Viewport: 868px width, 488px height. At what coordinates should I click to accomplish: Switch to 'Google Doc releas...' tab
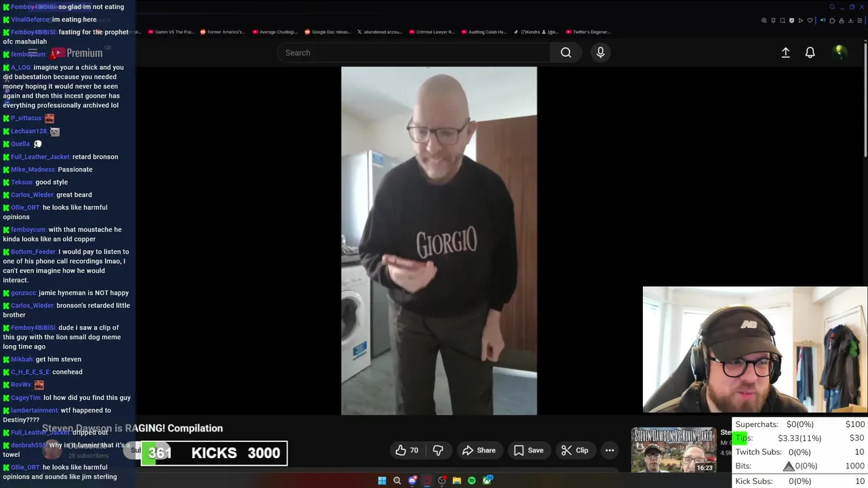[327, 32]
